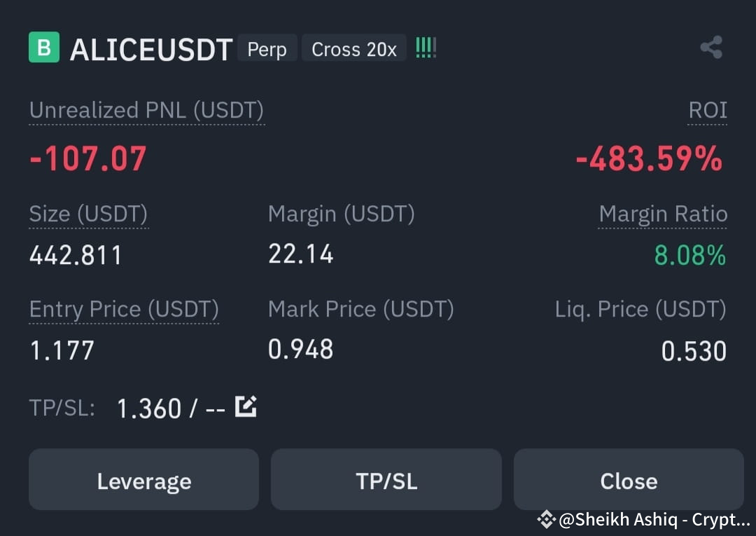Tap the share position icon
Viewport: 756px width, 536px height.
pyautogui.click(x=711, y=47)
